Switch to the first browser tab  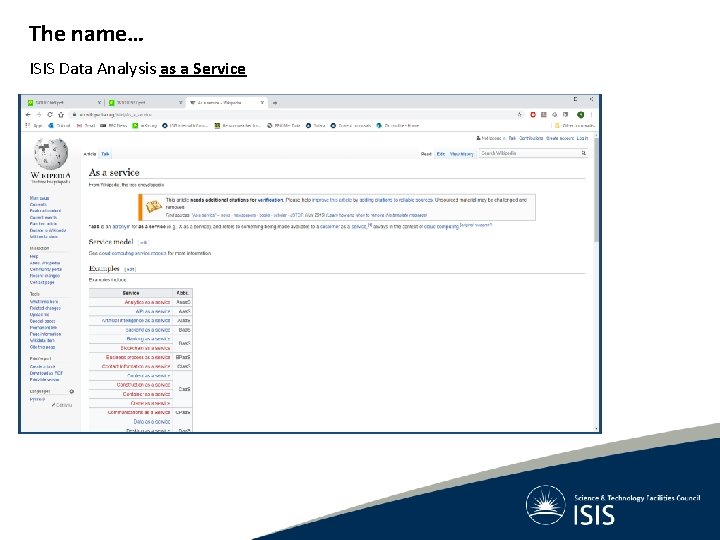click(x=63, y=102)
